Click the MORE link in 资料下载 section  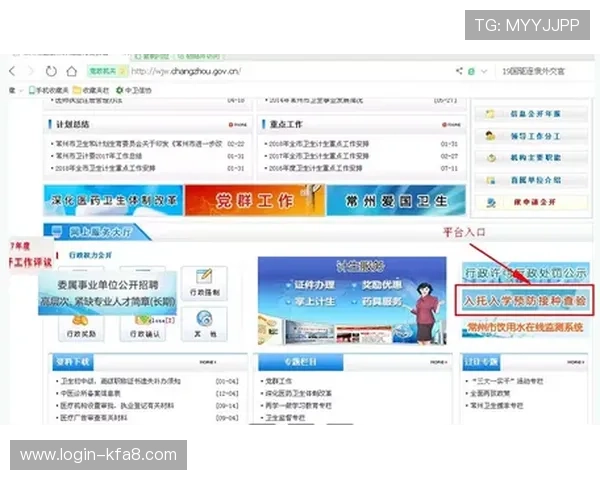point(208,362)
